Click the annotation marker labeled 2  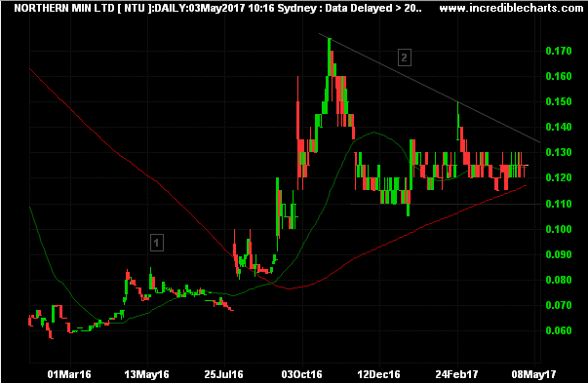point(405,57)
